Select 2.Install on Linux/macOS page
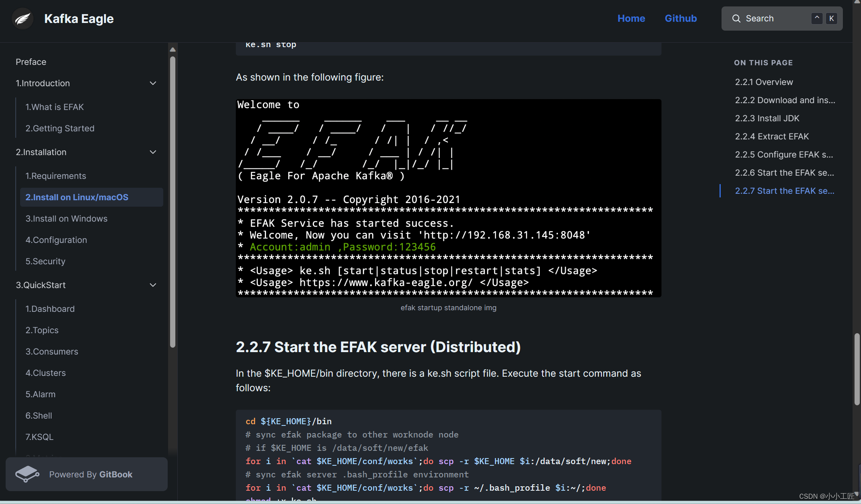Screen dimensions: 861x504 (92, 197)
